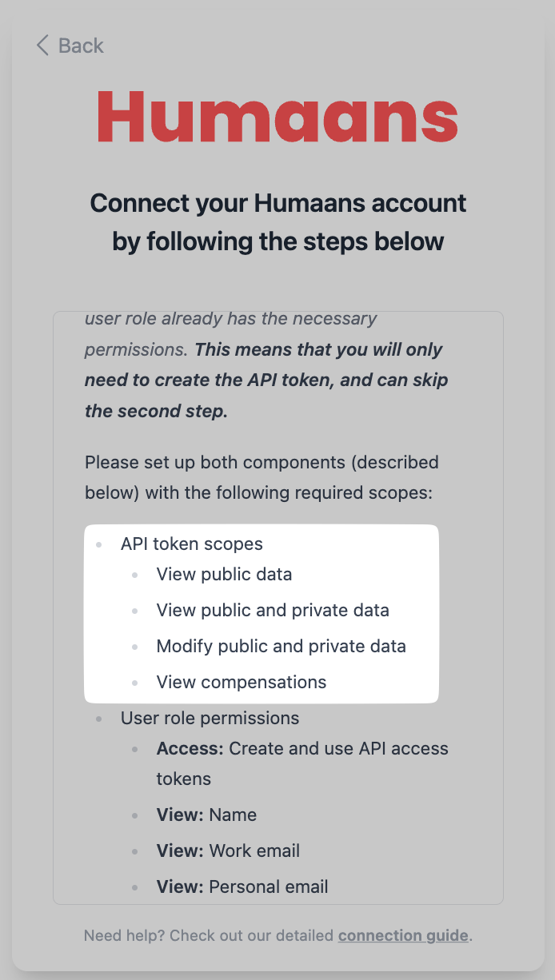Click the 'View: Work email' permission
555x980 pixels.
point(228,851)
